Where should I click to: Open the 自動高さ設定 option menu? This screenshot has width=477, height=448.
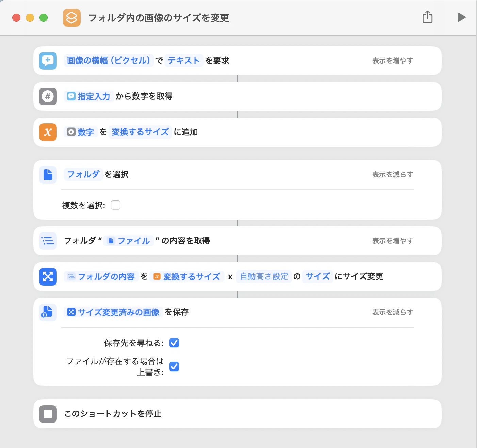[264, 276]
